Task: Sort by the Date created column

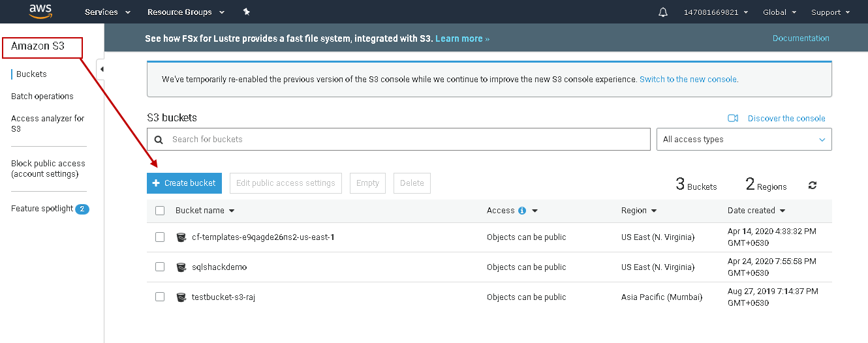Action: tap(756, 211)
